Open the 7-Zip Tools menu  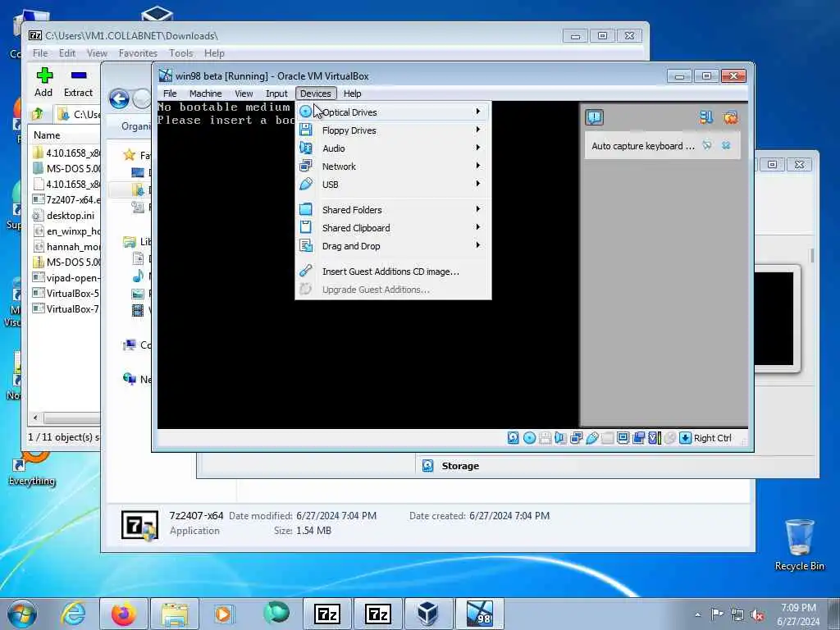coord(181,53)
